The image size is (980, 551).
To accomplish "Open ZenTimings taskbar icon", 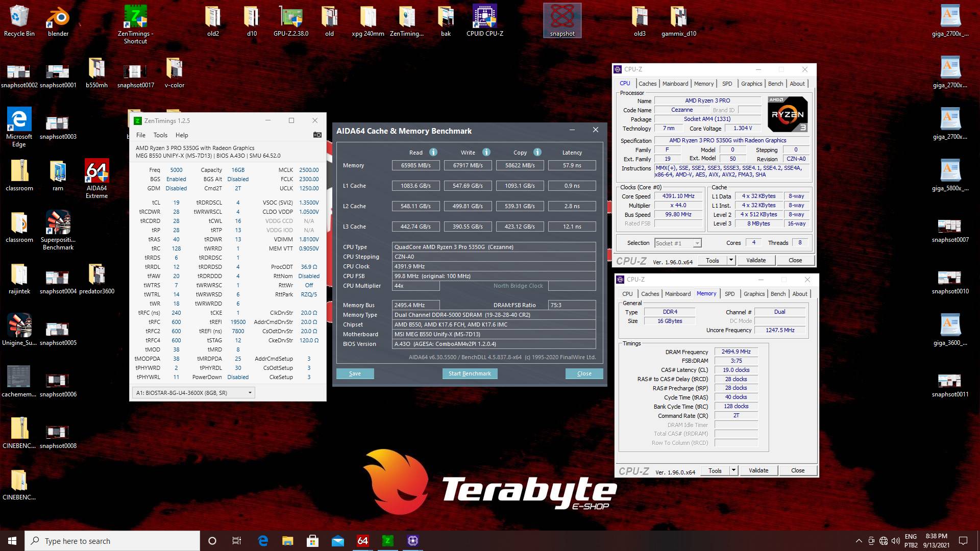I will click(x=387, y=541).
